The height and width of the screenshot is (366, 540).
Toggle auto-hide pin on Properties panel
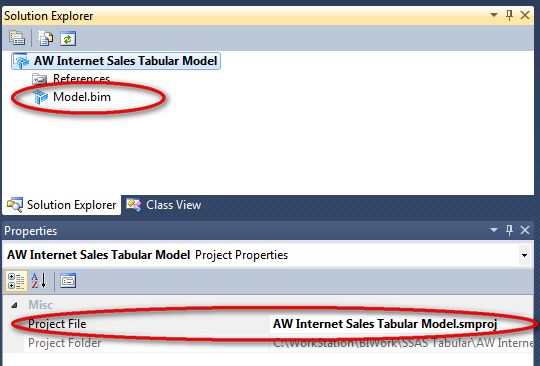click(509, 230)
